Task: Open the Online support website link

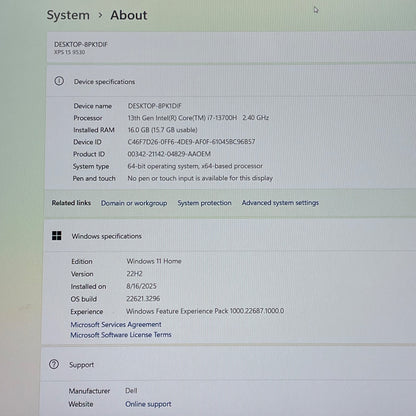Action: [148, 404]
